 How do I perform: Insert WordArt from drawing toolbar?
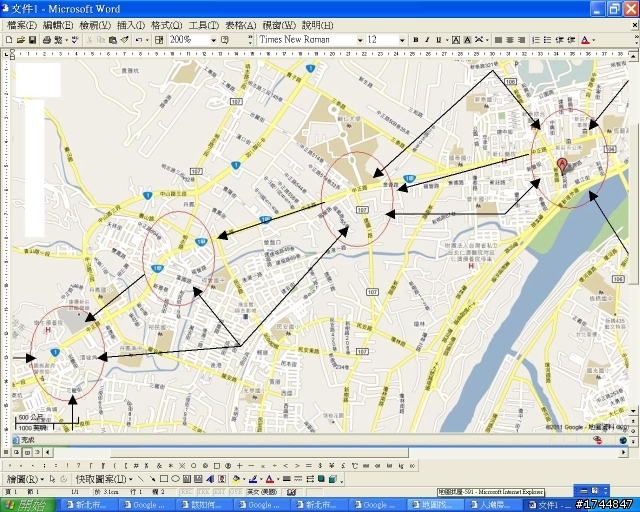(x=210, y=479)
